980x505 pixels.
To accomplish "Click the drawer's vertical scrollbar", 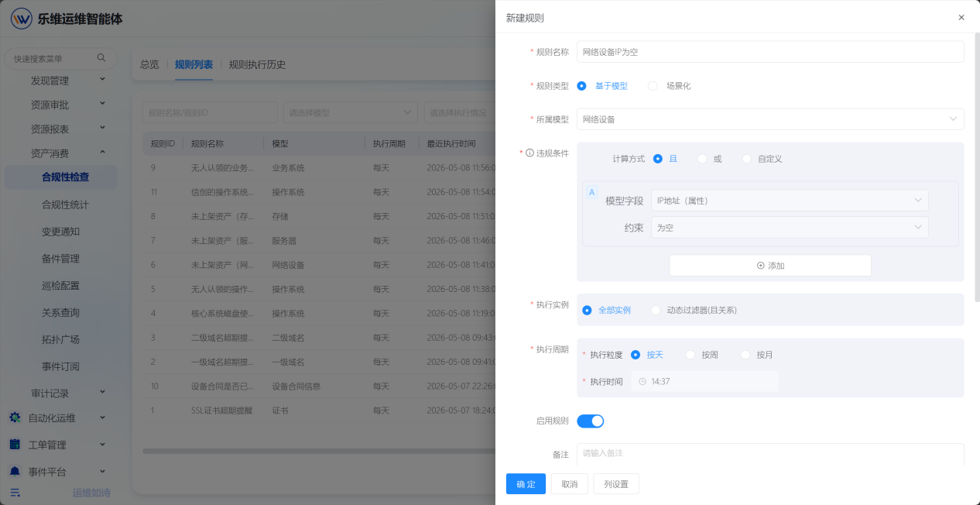I will (x=976, y=167).
